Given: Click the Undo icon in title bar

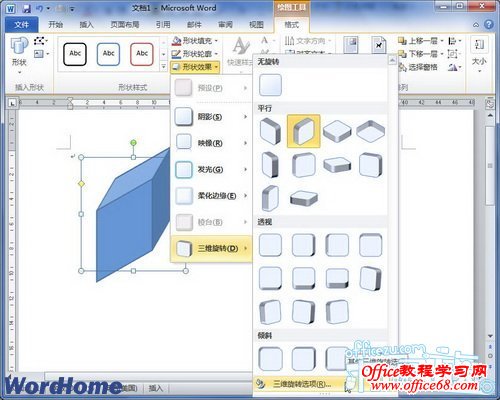Looking at the screenshot, I should (39, 8).
